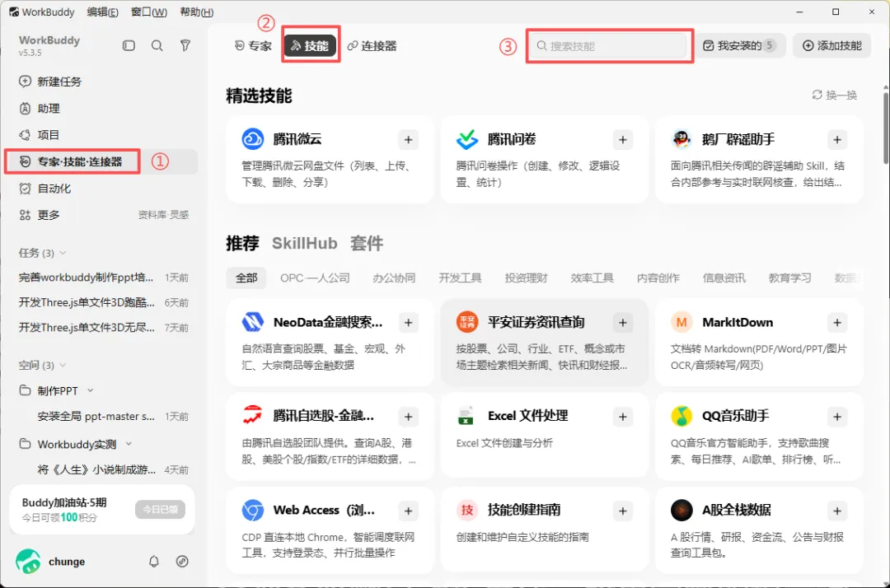Filter by 内容创作 category

click(658, 278)
